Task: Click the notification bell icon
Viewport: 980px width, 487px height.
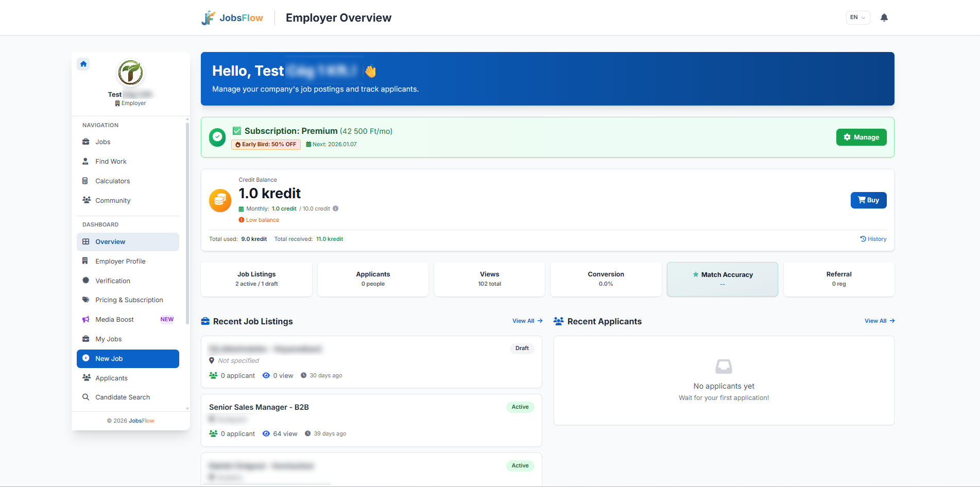Action: click(x=884, y=17)
